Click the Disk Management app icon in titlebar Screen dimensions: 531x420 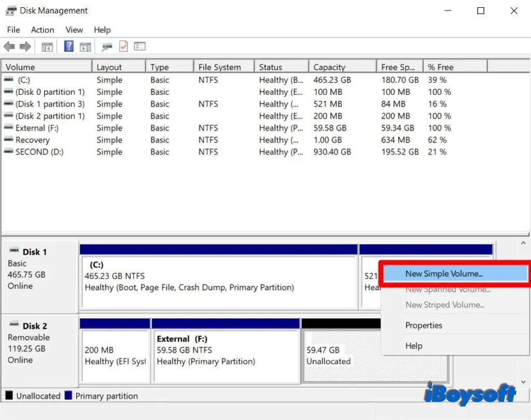click(10, 10)
